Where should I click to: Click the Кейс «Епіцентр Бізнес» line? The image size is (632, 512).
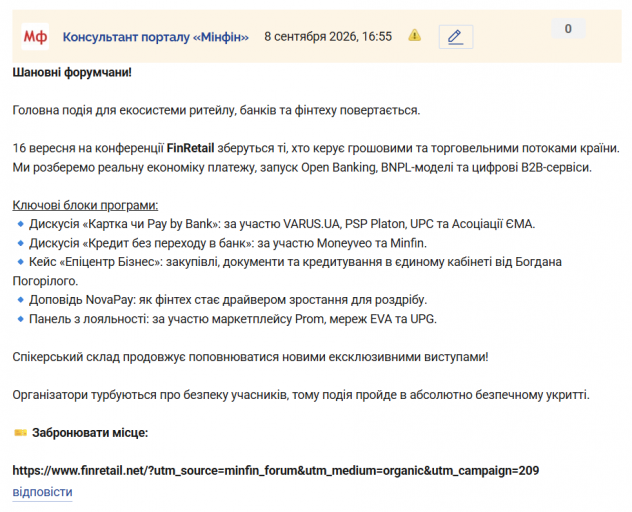(x=287, y=271)
